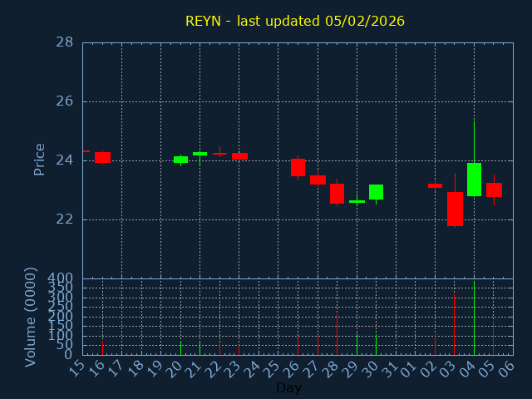Viewport: 532px width, 399px height.
Task: Click the red candlestick on day 16
Action: tap(102, 157)
